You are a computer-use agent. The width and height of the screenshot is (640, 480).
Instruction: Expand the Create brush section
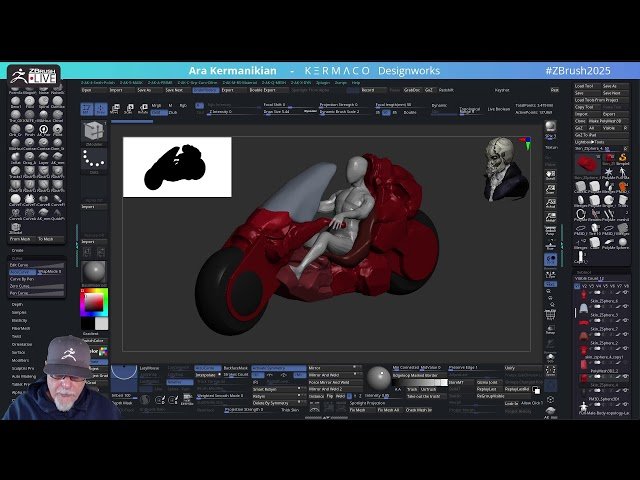click(18, 250)
